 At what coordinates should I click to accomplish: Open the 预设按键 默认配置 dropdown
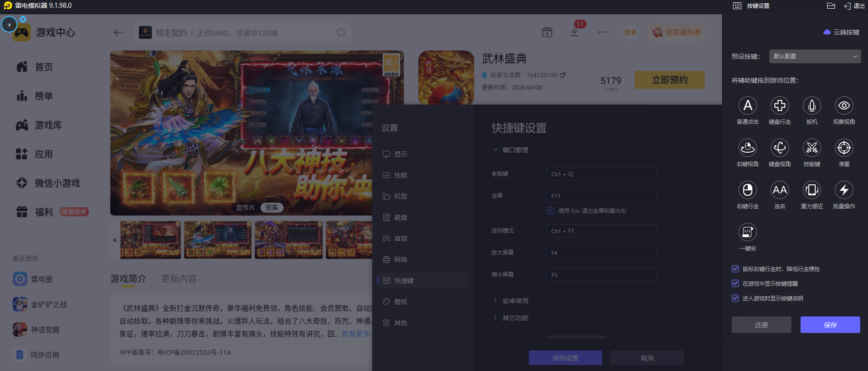[815, 56]
